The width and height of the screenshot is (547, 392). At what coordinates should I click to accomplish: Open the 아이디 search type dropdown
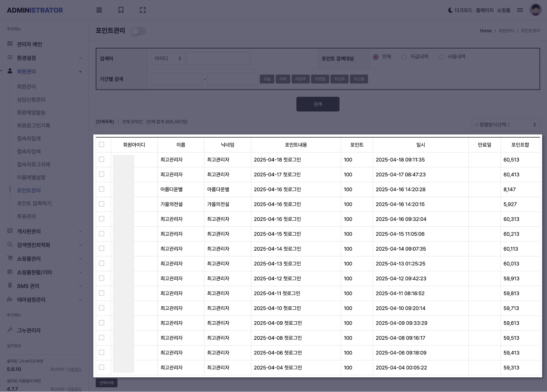coord(168,58)
